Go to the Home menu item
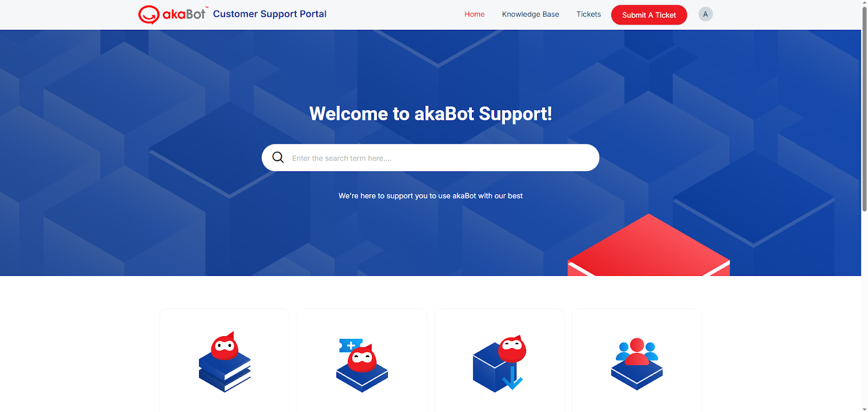 [474, 14]
